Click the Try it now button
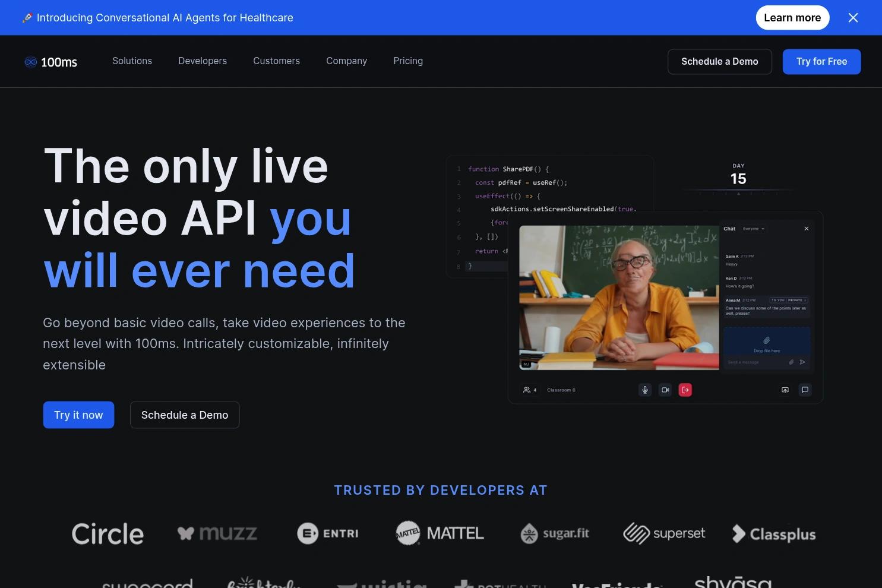Viewport: 882px width, 588px height. [x=78, y=415]
